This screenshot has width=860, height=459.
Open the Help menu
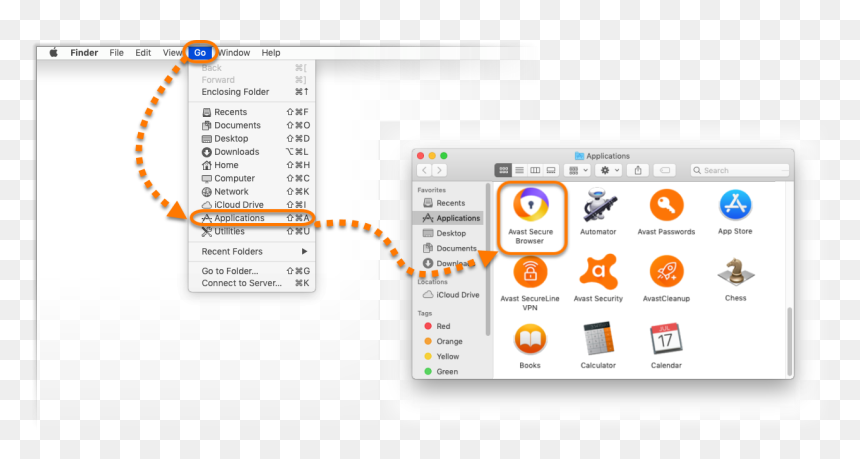(271, 53)
